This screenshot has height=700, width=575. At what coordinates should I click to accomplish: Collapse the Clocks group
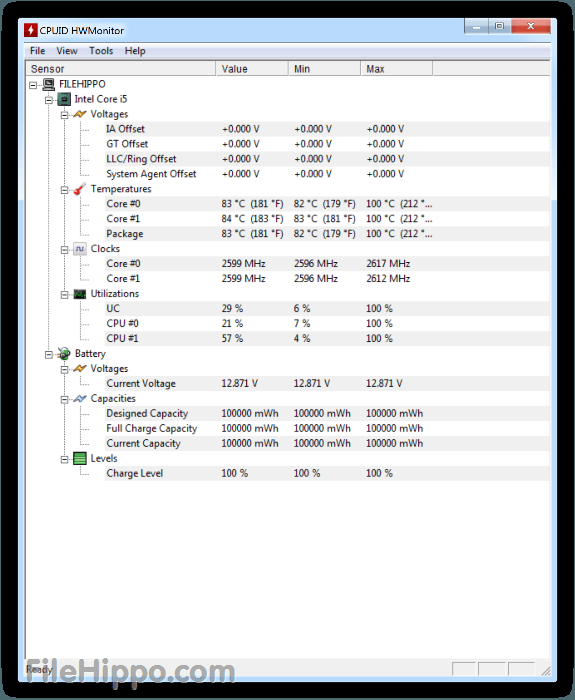(x=65, y=250)
